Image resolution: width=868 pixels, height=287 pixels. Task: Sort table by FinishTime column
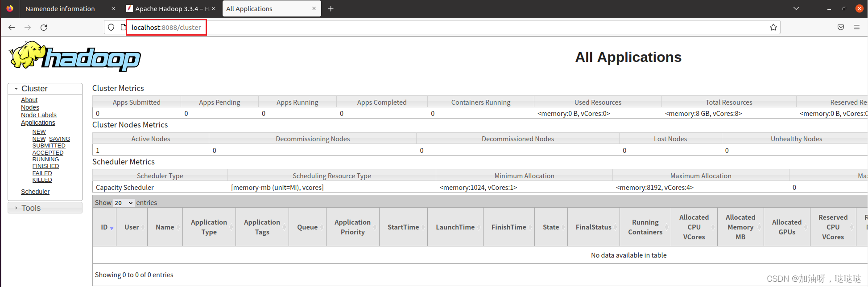pyautogui.click(x=509, y=227)
